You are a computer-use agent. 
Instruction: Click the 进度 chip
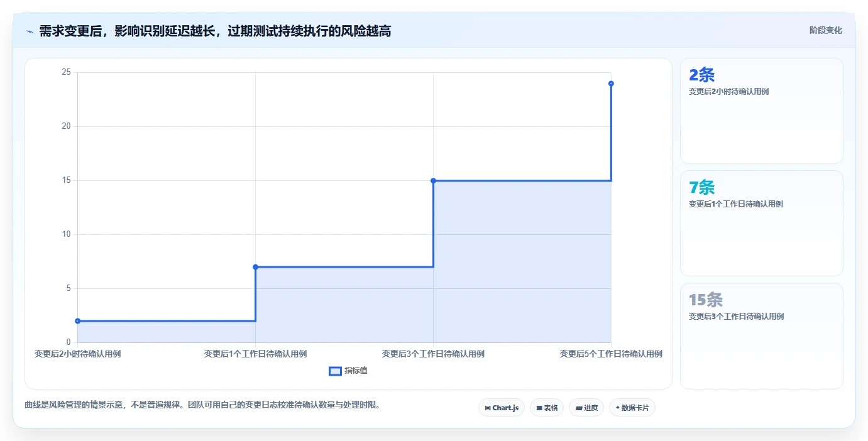tap(586, 408)
